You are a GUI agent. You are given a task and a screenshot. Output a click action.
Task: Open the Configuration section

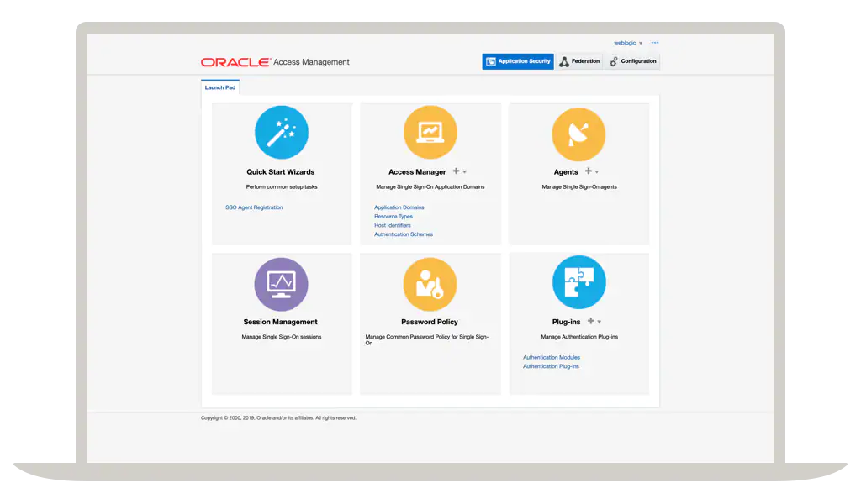(x=633, y=61)
